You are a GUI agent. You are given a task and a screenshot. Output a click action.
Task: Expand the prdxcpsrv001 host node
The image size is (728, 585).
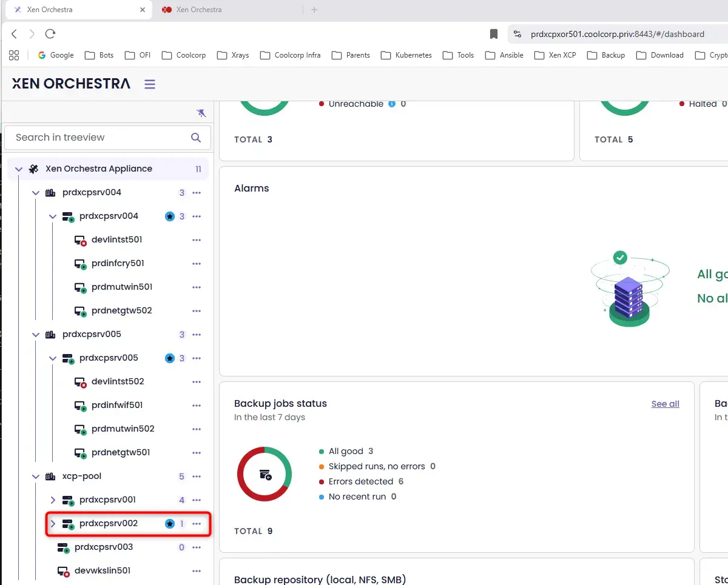coord(53,500)
